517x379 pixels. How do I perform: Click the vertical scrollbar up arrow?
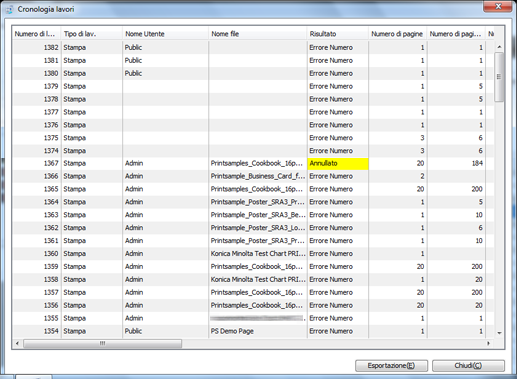pyautogui.click(x=499, y=47)
